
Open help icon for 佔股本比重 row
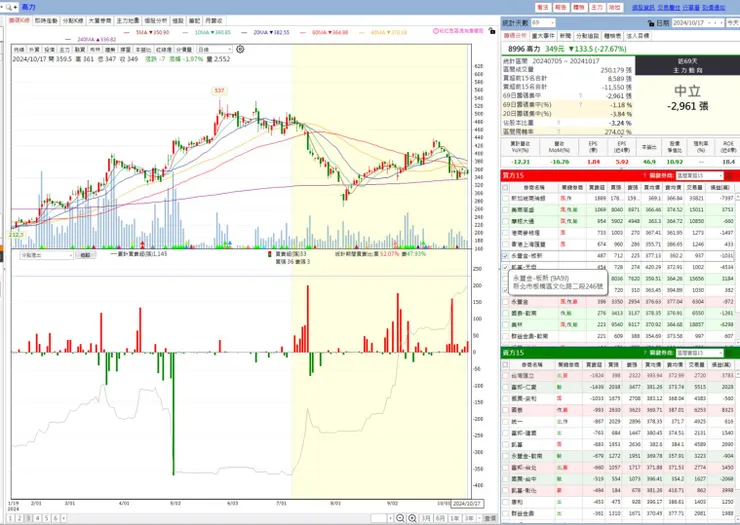(558, 123)
